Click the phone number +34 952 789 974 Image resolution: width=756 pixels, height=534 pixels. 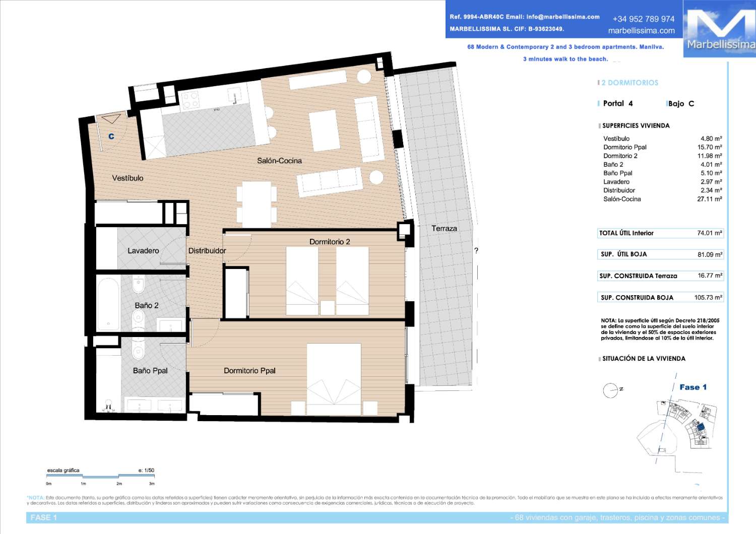pyautogui.click(x=644, y=19)
